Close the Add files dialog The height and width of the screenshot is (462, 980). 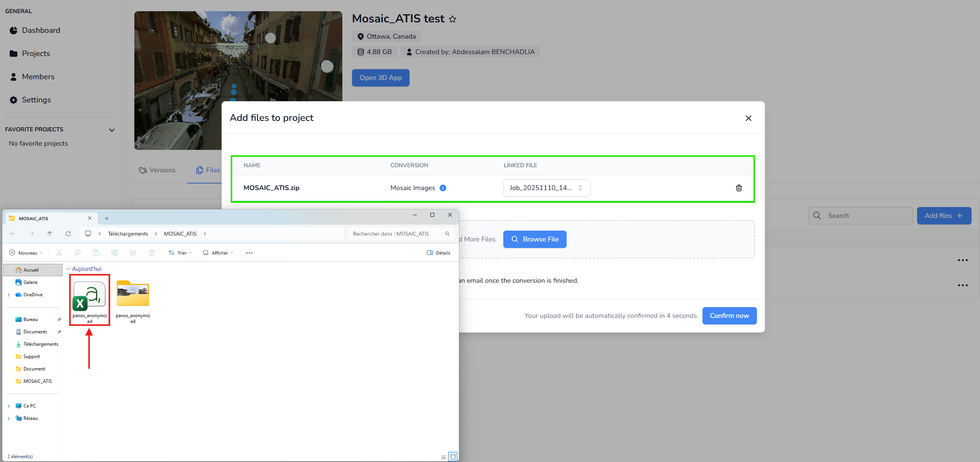coord(748,118)
